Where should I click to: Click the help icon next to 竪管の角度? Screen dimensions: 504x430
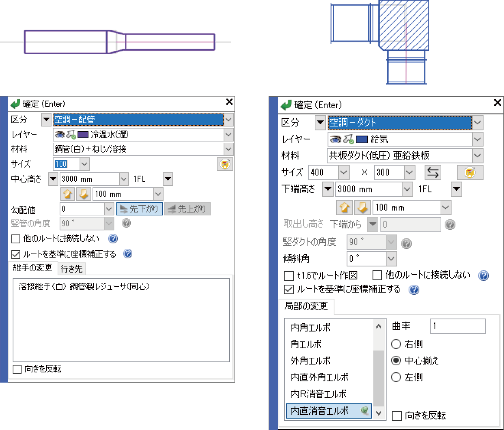pos(126,223)
